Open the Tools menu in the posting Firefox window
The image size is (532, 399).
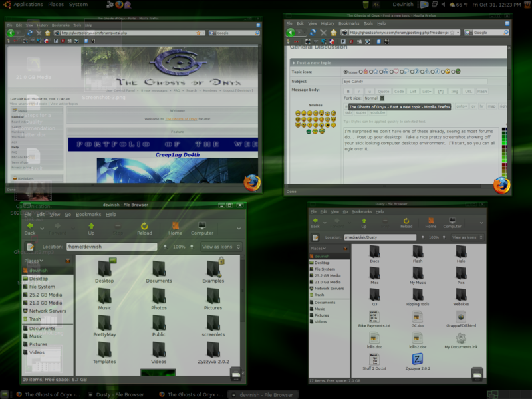(368, 23)
